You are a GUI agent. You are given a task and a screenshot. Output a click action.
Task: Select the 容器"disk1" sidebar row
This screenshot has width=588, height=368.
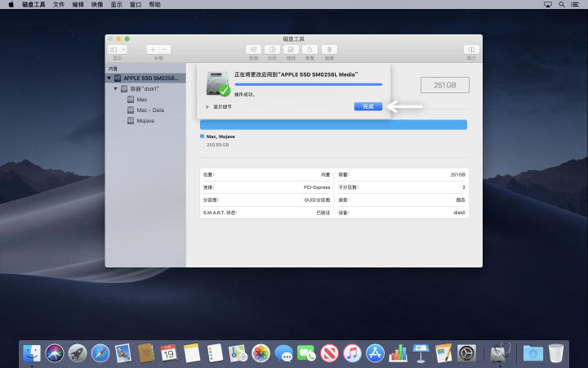click(146, 89)
